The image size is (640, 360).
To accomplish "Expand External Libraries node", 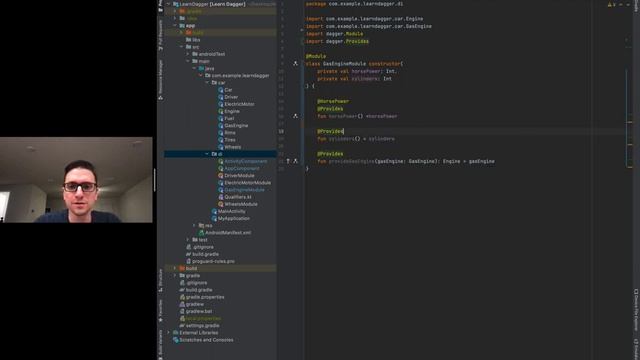I will click(168, 333).
